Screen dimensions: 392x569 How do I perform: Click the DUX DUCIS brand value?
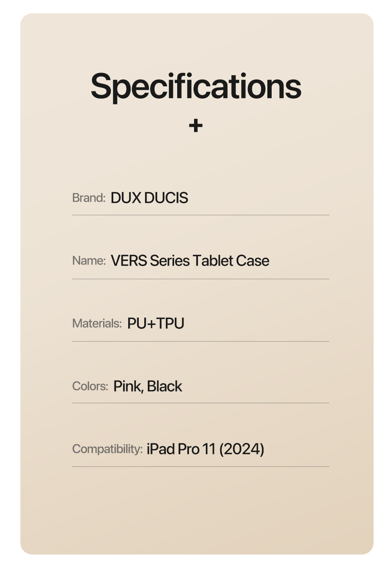pos(149,198)
